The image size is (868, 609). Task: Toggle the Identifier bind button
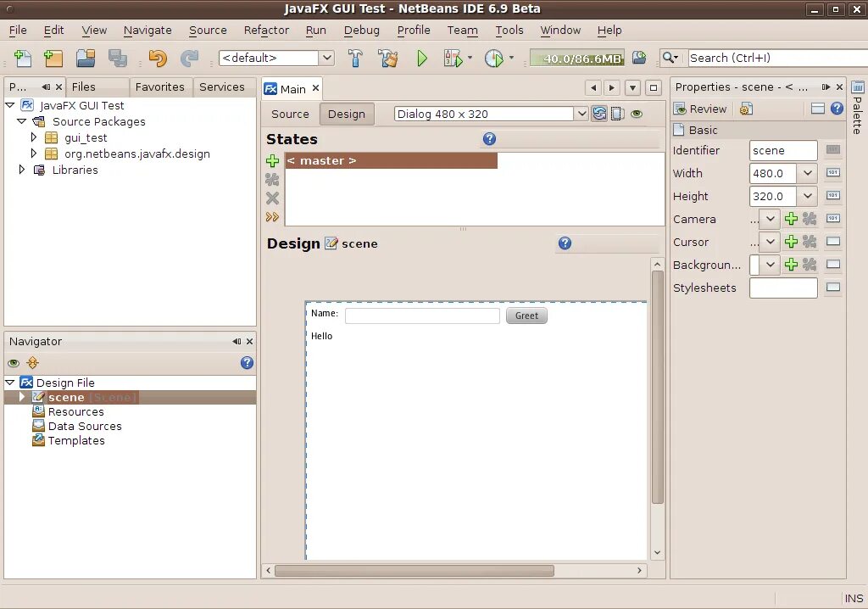(x=833, y=149)
